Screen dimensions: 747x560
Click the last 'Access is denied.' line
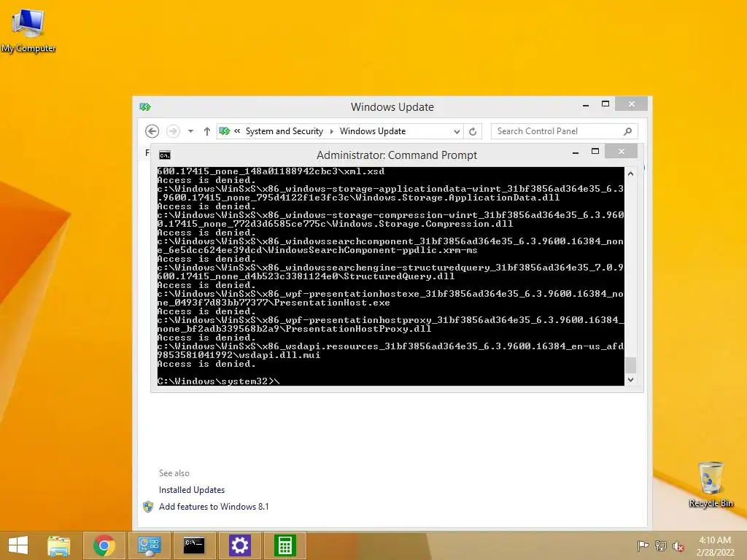[x=206, y=364]
